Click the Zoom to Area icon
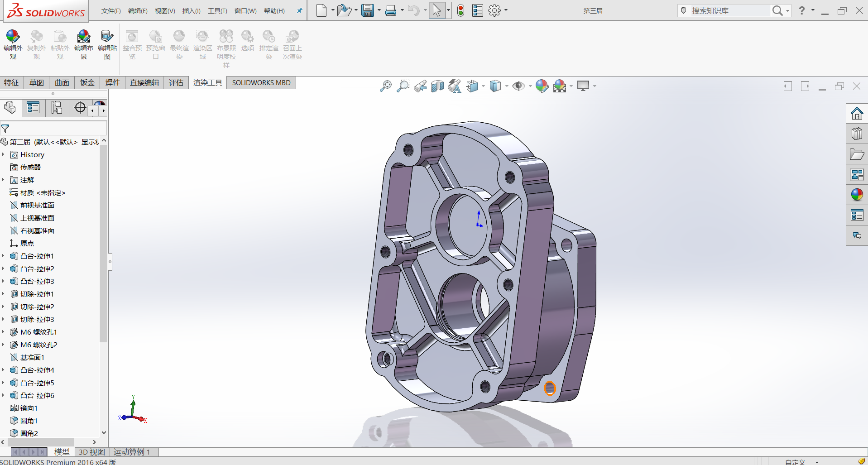868x465 pixels. click(403, 86)
